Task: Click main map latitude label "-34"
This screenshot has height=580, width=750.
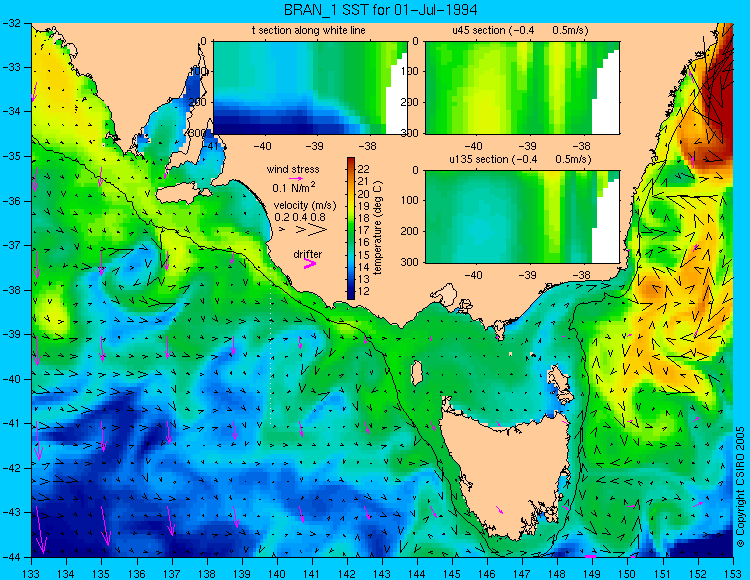Action: (11, 112)
